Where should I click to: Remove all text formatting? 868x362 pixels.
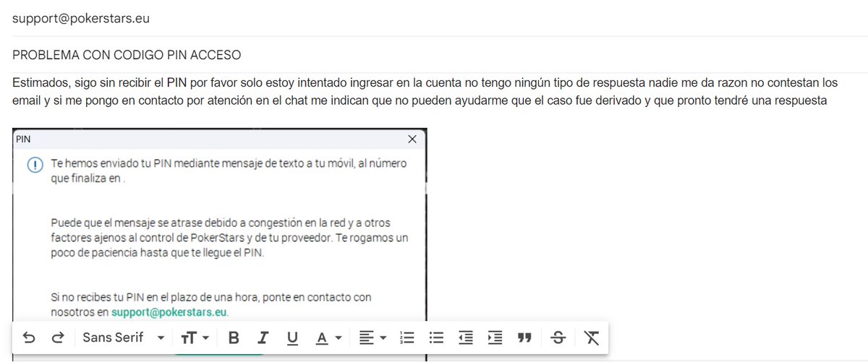tap(592, 337)
